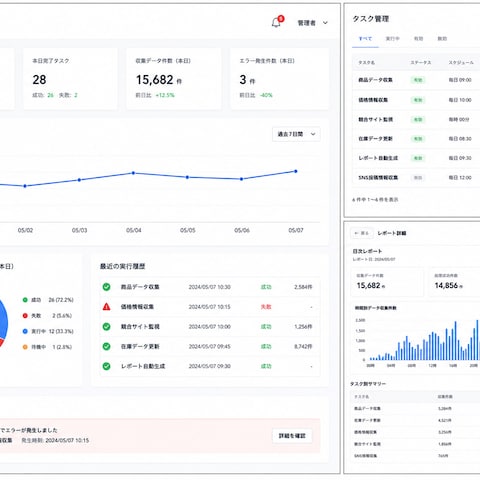
Task: Switch to the 無効 tab in タスク管理
Action: click(442, 39)
